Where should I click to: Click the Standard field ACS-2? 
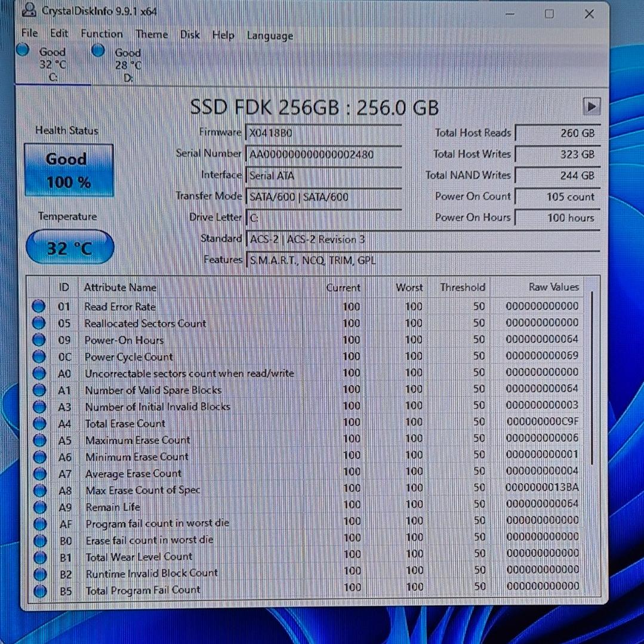pyautogui.click(x=423, y=239)
